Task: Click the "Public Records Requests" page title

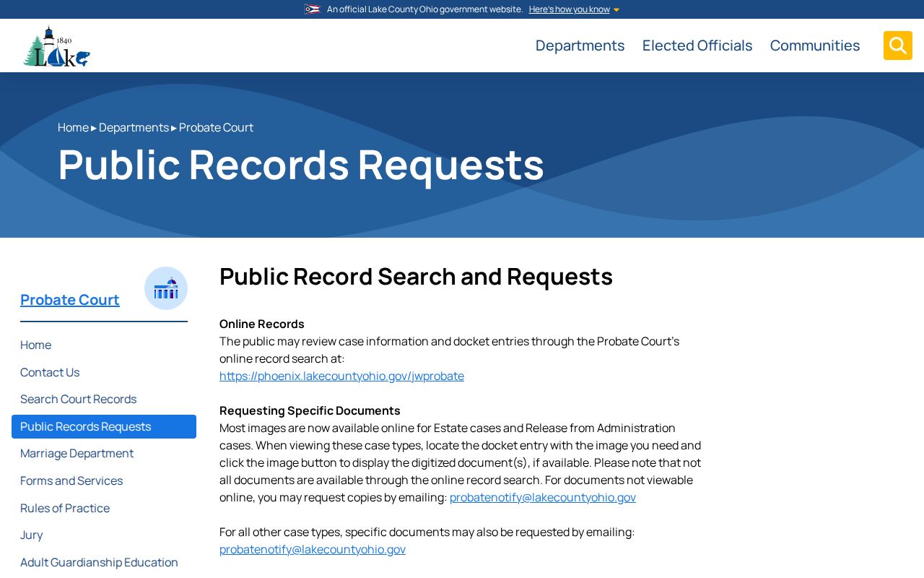Action: click(301, 164)
